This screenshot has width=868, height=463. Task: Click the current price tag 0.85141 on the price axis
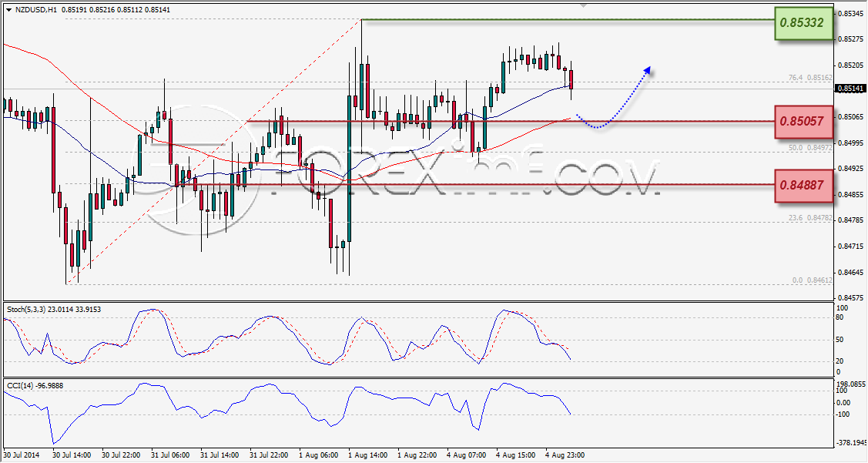849,89
